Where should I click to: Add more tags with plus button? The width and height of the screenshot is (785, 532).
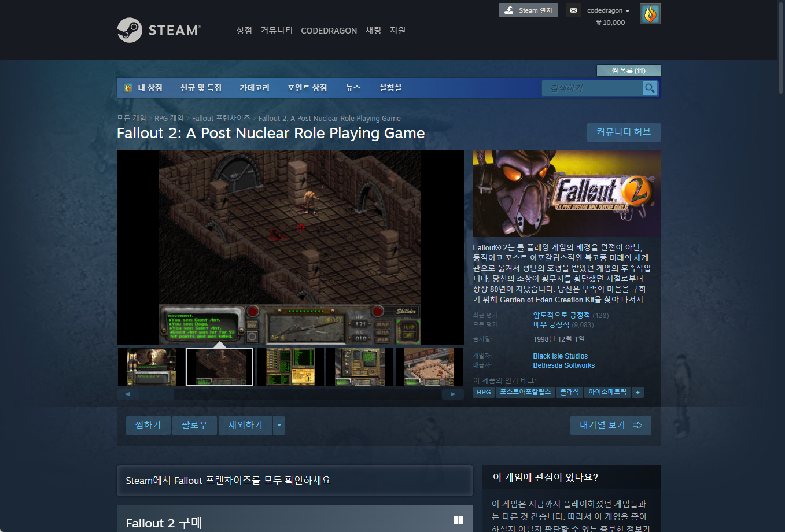point(637,392)
